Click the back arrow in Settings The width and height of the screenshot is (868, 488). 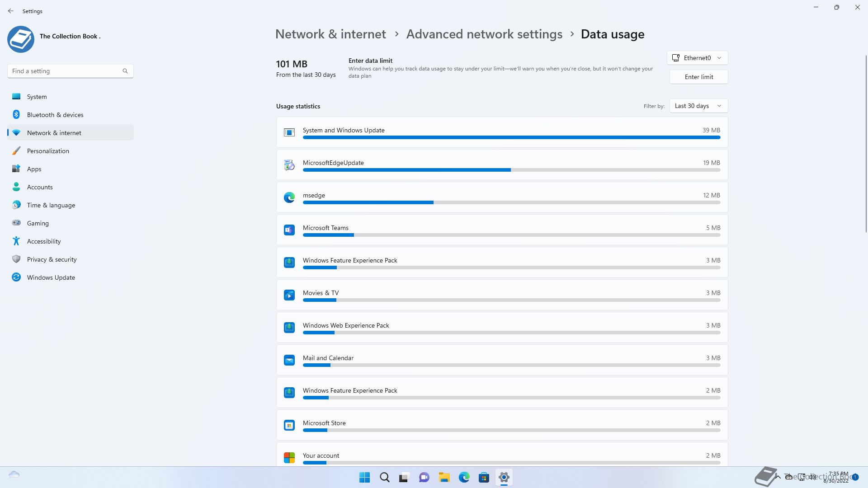(x=11, y=11)
